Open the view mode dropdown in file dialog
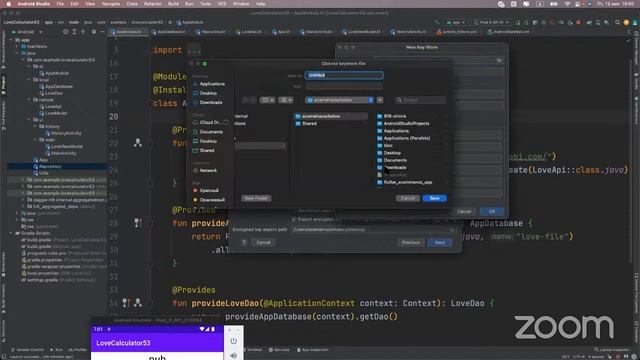 [267, 100]
